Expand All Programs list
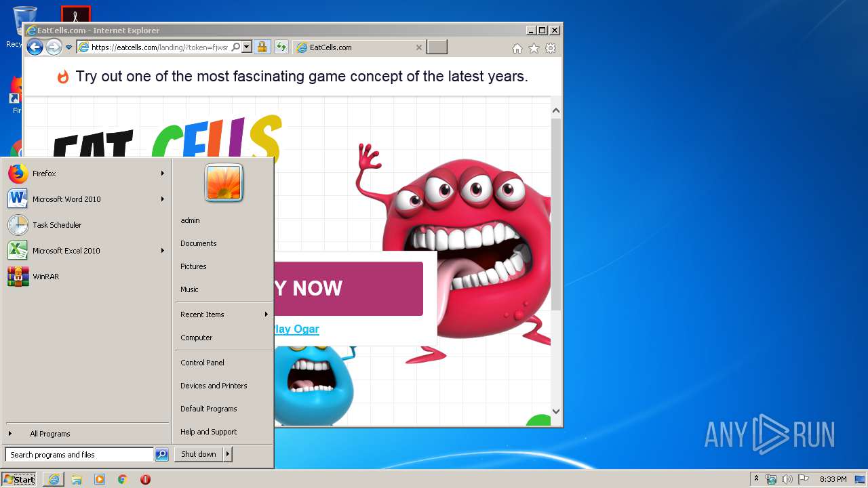 [x=86, y=434]
